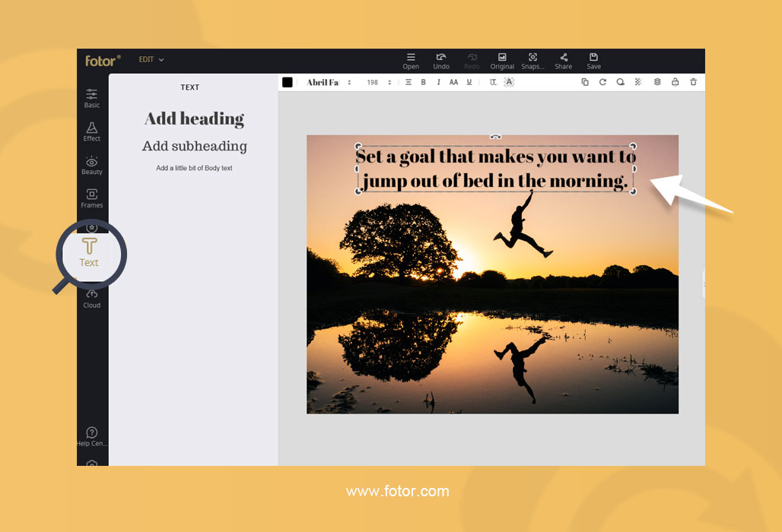Open the Frames panel

point(92,198)
